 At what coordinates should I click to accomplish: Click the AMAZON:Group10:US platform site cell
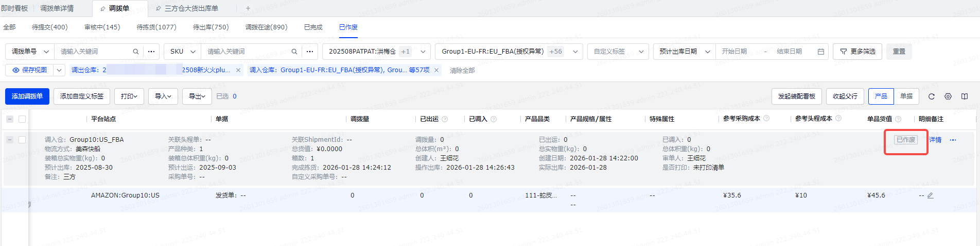tap(125, 195)
